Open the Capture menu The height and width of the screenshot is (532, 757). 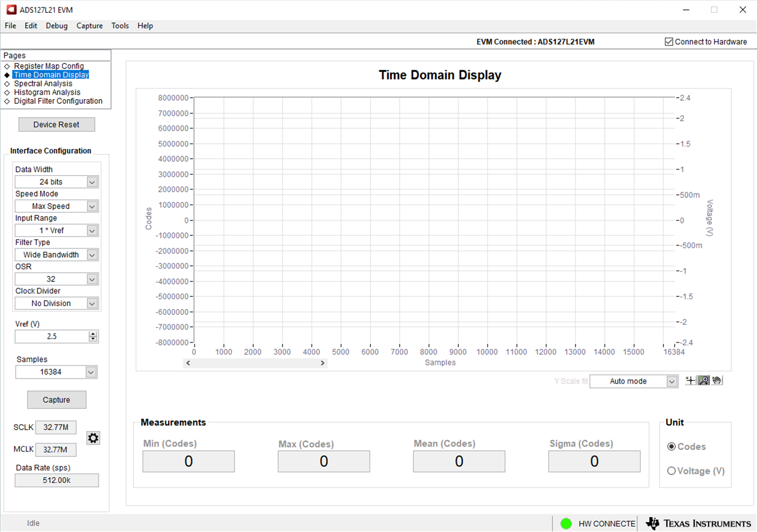tap(89, 26)
